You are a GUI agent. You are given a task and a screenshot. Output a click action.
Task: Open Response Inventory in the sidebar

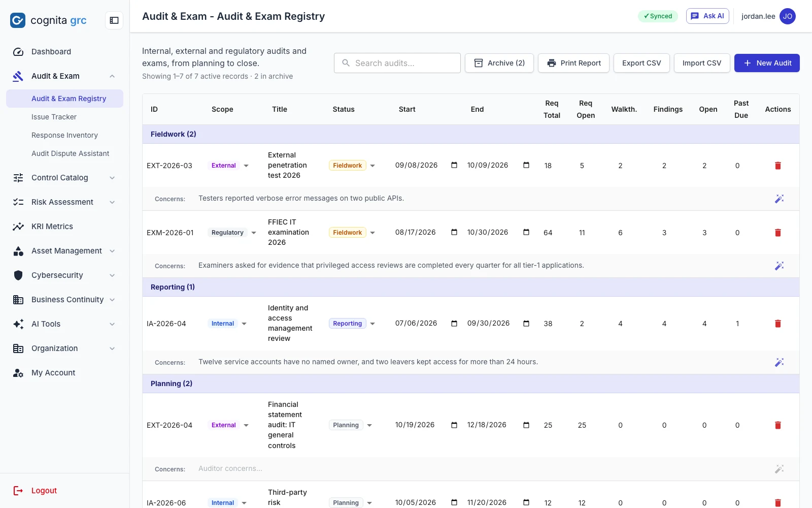point(64,135)
